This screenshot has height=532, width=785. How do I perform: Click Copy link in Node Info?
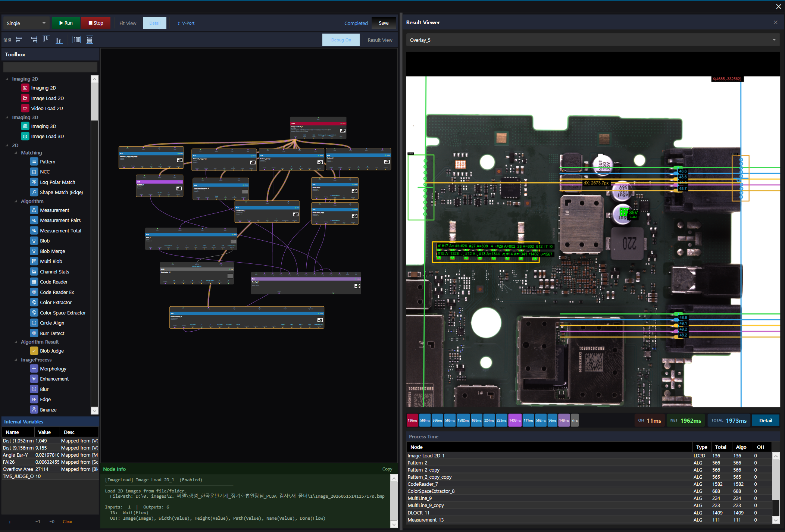387,469
